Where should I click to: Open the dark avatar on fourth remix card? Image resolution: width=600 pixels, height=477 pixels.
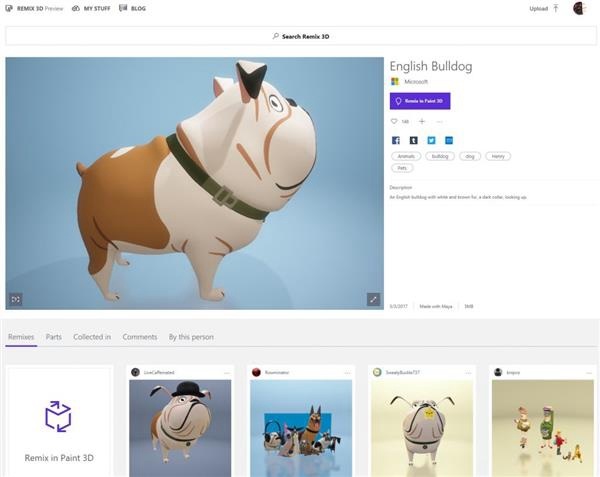pyautogui.click(x=498, y=372)
